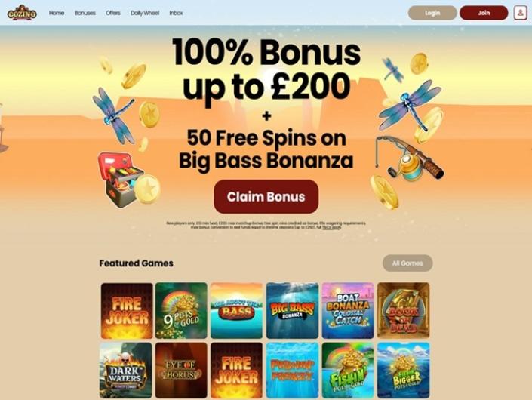532x400 pixels.
Task: Open the Eye of Horus game
Action: [181, 370]
